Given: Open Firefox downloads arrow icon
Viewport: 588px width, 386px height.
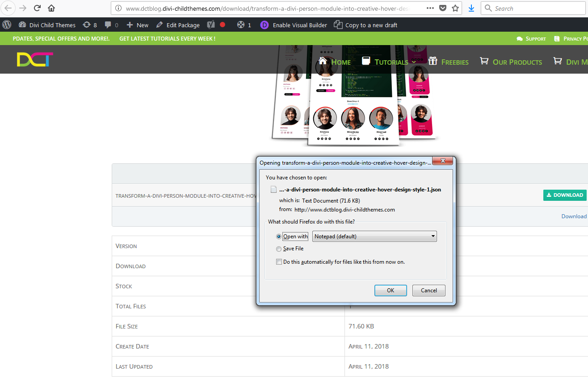Looking at the screenshot, I should (471, 8).
